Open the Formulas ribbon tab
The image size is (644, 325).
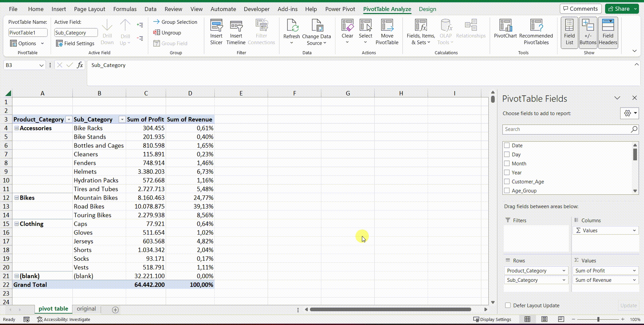pos(125,9)
